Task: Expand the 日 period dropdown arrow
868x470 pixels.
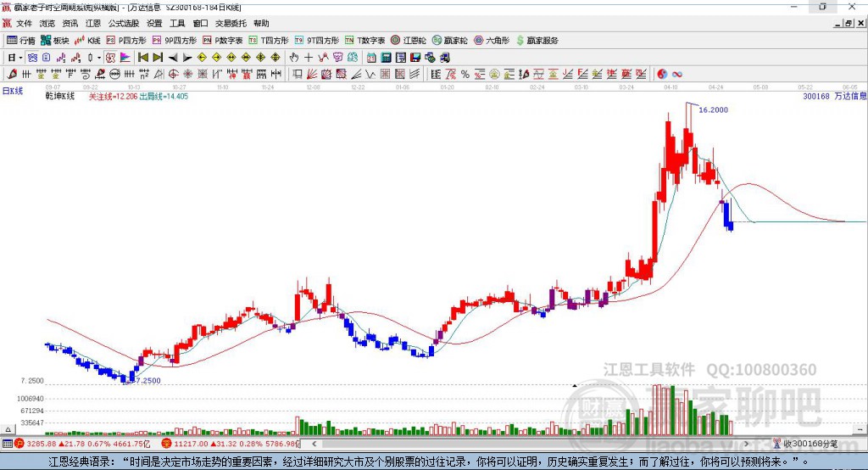Action: 20,58
